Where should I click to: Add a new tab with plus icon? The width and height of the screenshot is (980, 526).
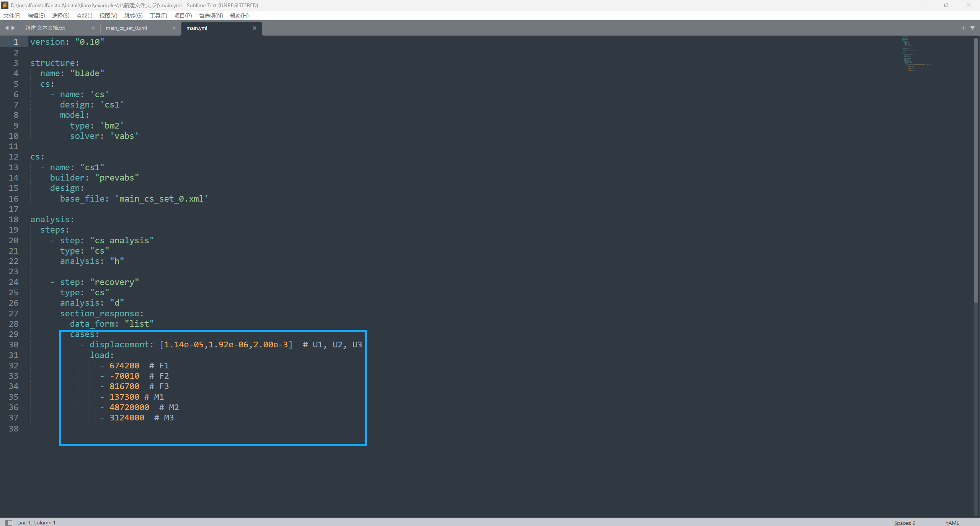pos(963,28)
